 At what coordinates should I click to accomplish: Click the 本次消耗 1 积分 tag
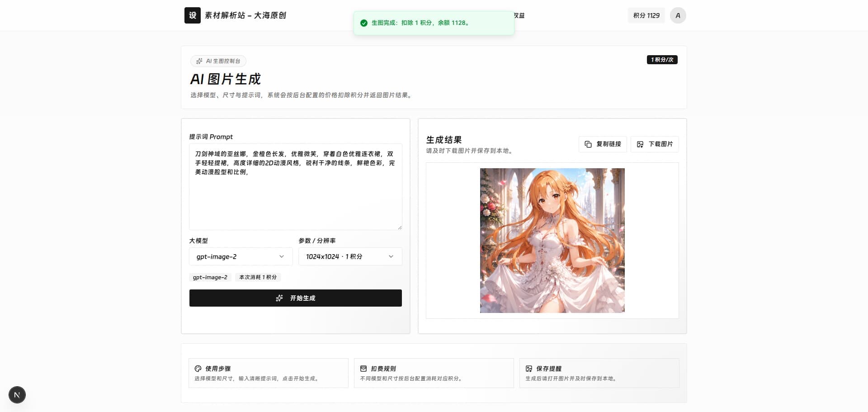coord(258,277)
